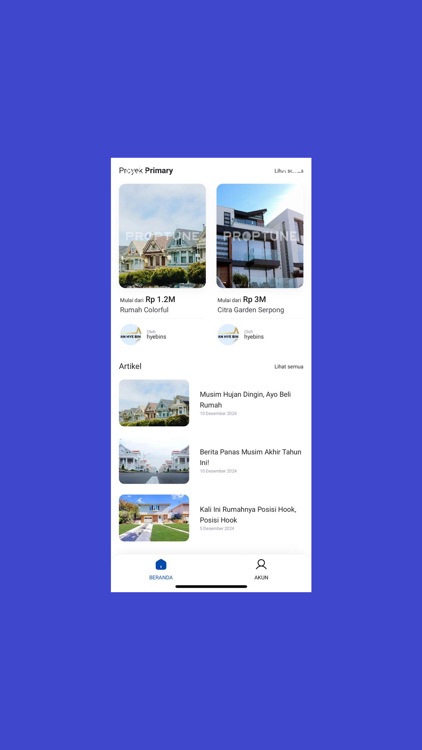Open the Akun profile icon
This screenshot has height=750, width=422.
click(261, 564)
